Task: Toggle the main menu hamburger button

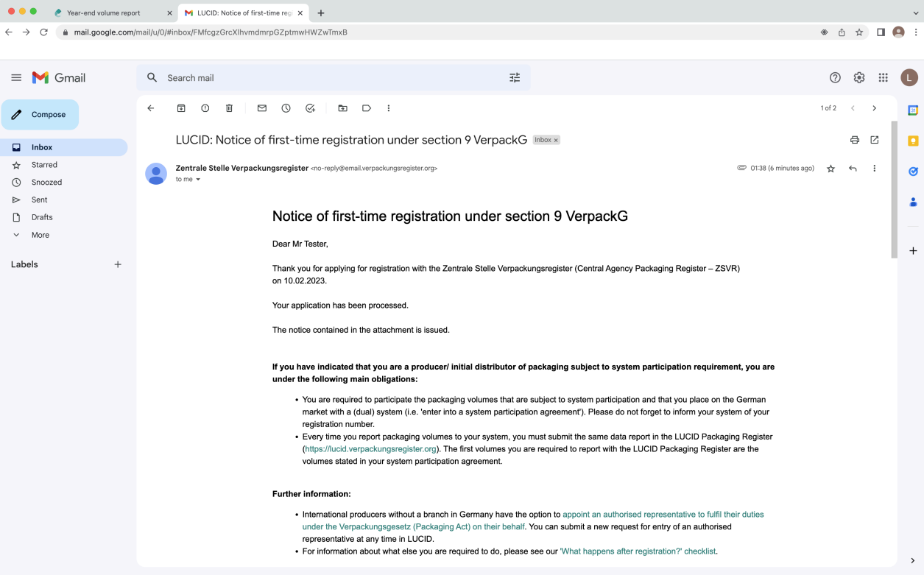Action: (x=16, y=77)
